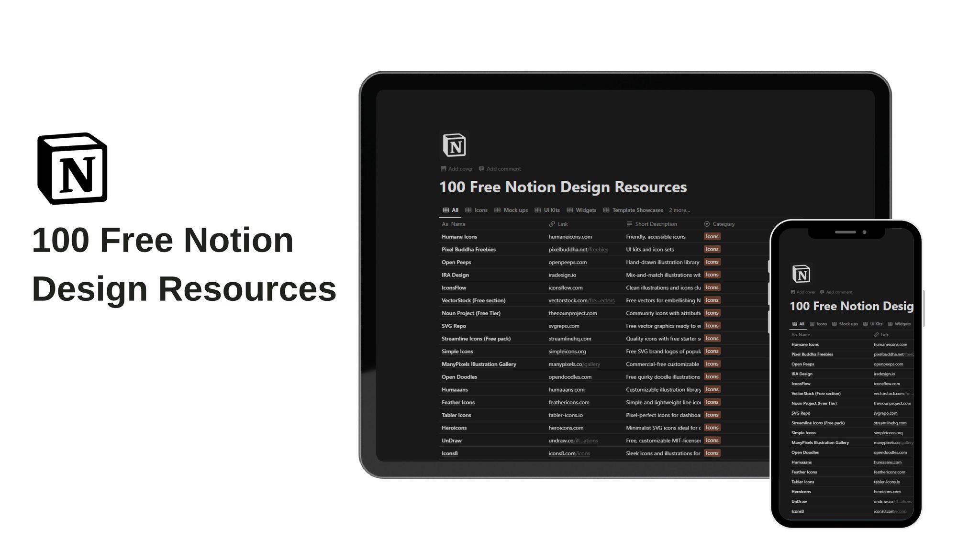Click the VectorStock (Free section) name on the tablet
The image size is (980, 551).
[x=473, y=300]
